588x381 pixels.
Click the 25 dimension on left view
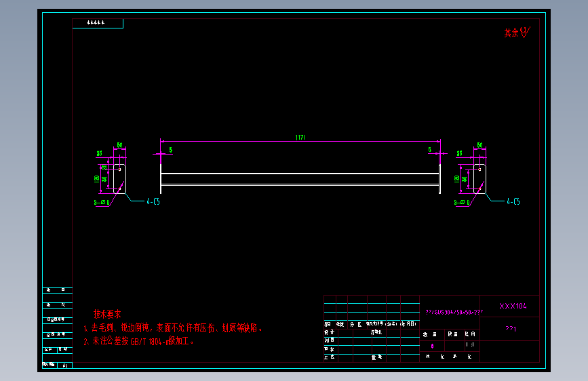pyautogui.click(x=100, y=153)
